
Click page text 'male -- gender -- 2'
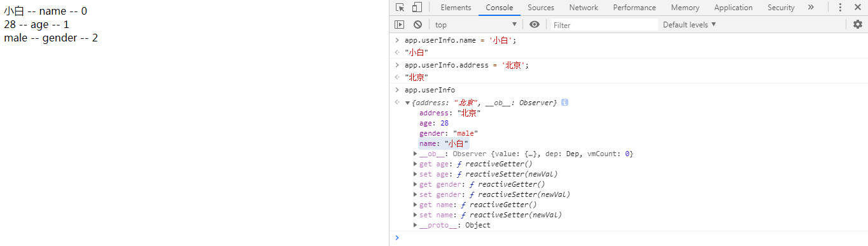tap(51, 38)
